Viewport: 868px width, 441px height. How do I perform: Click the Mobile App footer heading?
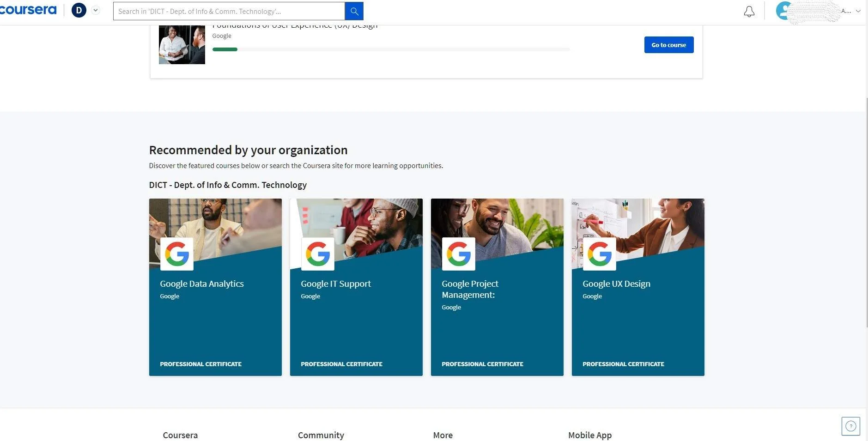tap(590, 435)
